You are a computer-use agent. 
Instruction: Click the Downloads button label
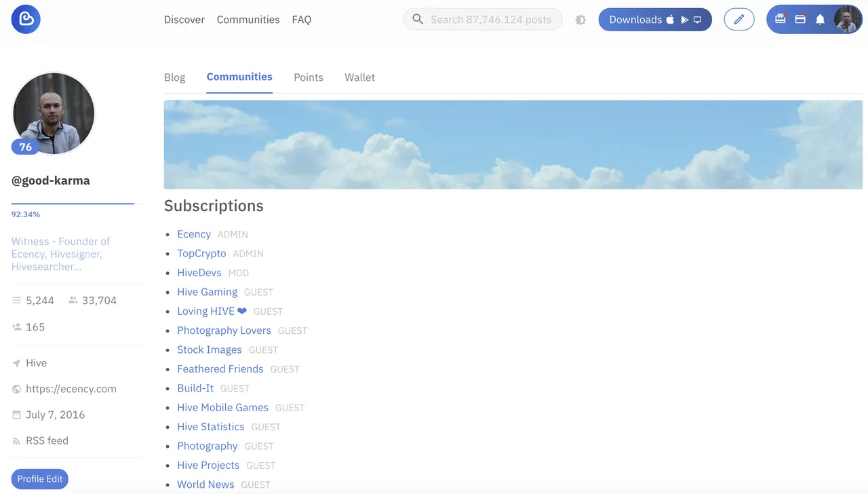coord(635,20)
